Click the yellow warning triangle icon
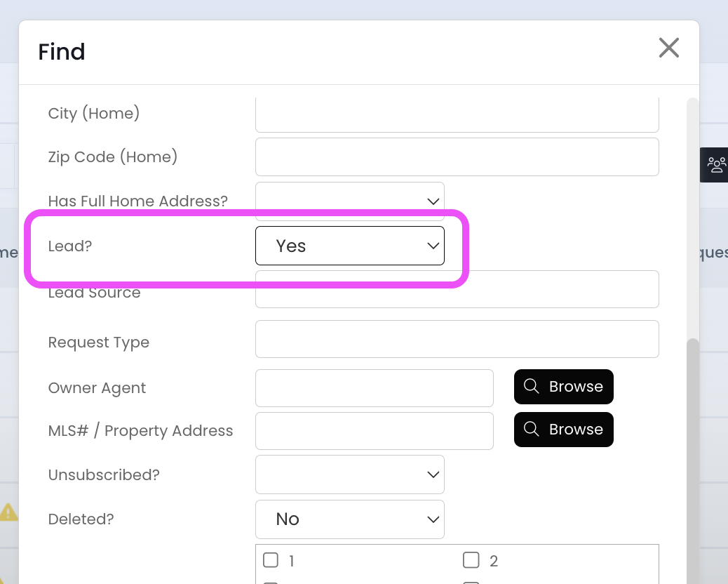Image resolution: width=728 pixels, height=584 pixels. pos(8,512)
